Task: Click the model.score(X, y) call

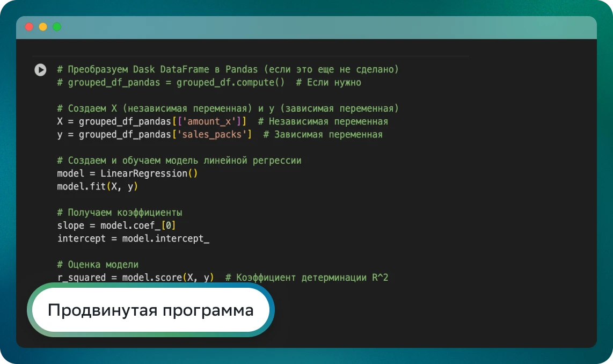Action: pos(168,278)
